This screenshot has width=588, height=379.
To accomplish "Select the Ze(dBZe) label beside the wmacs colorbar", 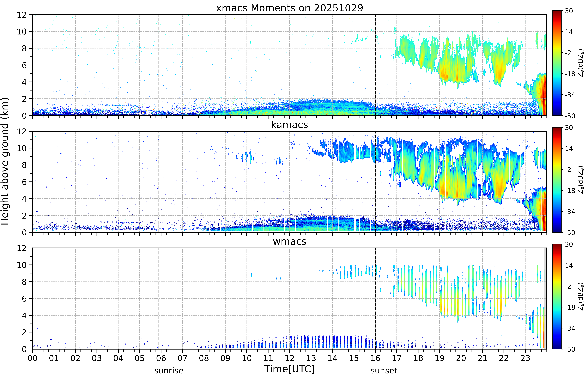I will pyautogui.click(x=581, y=297).
